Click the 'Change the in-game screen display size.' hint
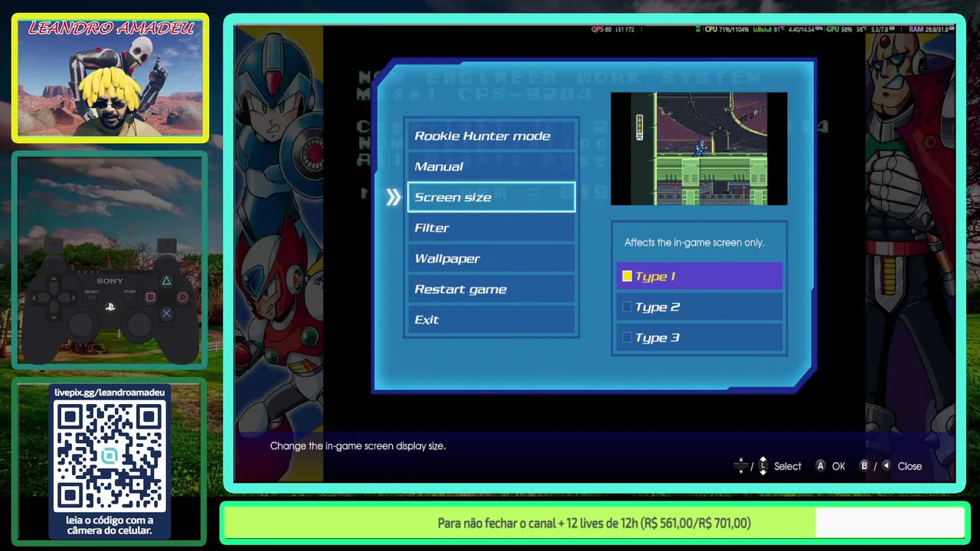This screenshot has width=980, height=551. pyautogui.click(x=358, y=445)
